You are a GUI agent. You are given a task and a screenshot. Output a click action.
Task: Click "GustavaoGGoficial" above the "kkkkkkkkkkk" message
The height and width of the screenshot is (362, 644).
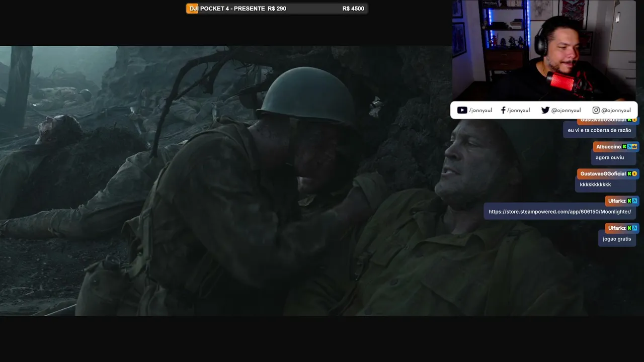603,174
